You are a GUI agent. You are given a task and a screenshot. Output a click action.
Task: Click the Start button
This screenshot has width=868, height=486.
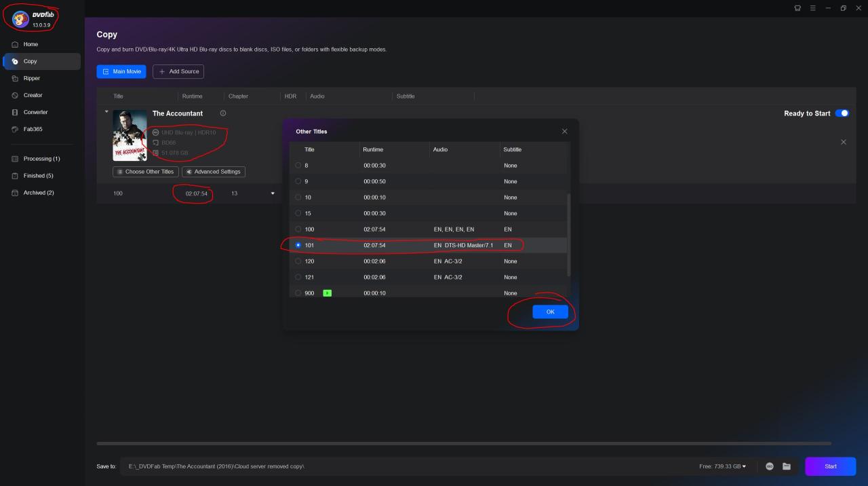click(830, 466)
